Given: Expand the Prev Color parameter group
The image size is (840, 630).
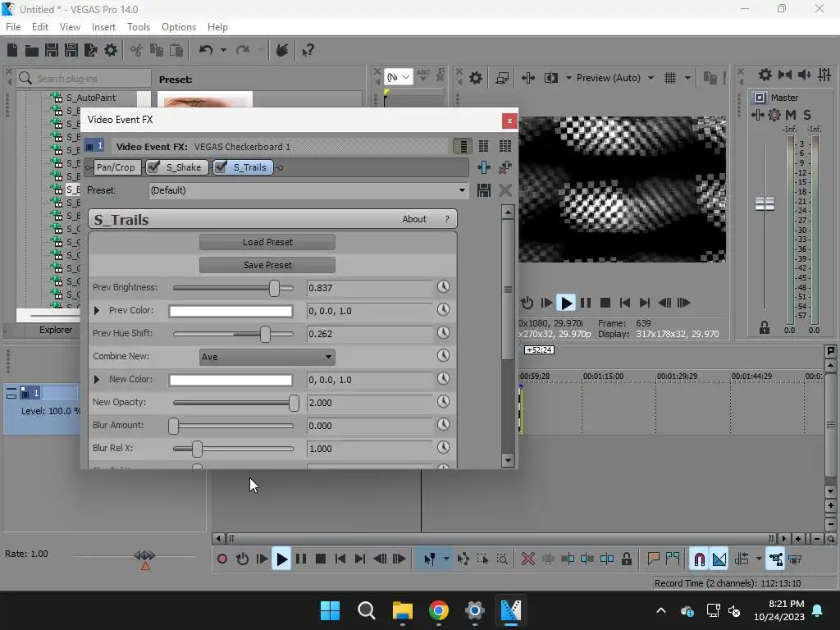Looking at the screenshot, I should point(97,310).
